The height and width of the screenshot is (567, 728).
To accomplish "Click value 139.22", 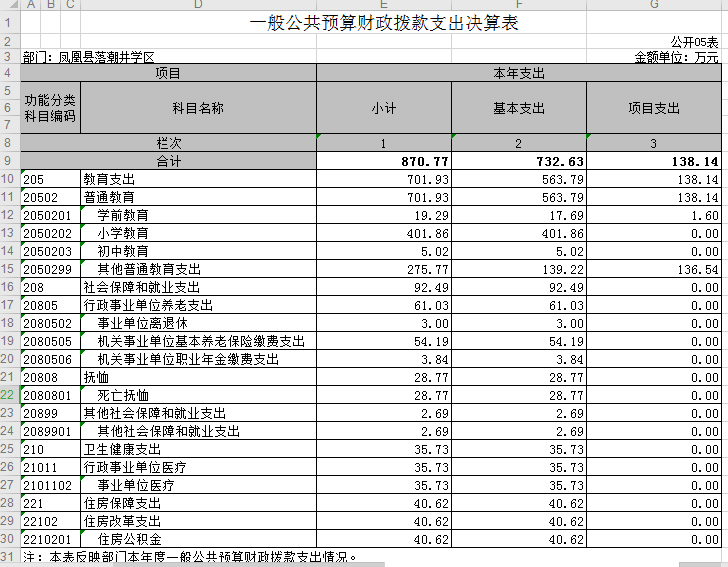I will point(519,269).
